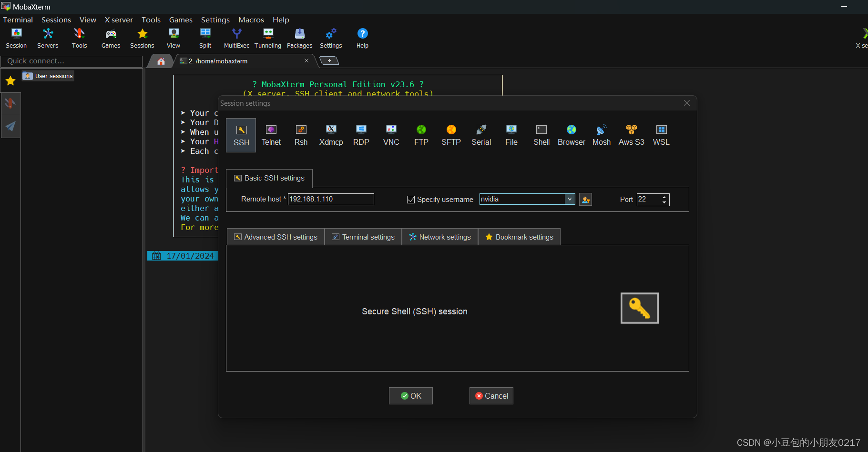Select the Telnet session type
Viewport: 868px width, 452px height.
click(x=271, y=135)
